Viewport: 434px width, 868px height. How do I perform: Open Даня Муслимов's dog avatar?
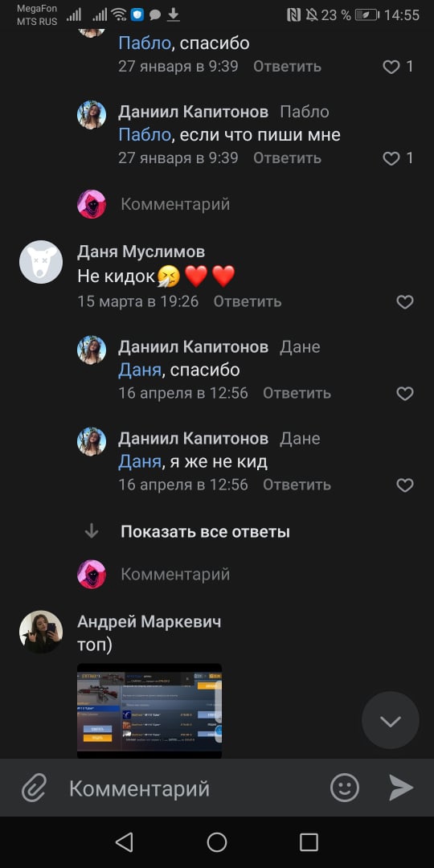41,262
